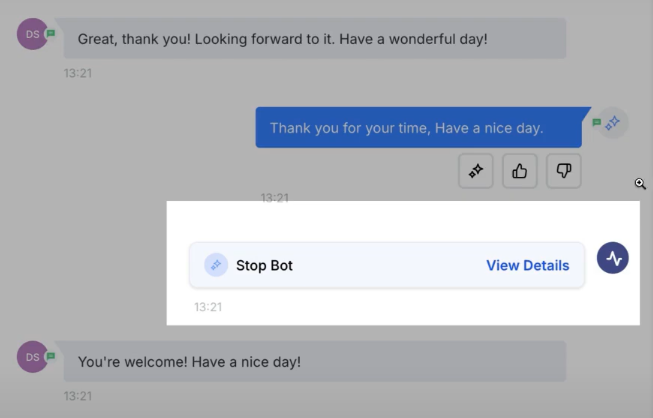
Task: Click the dark blue activity pulse icon
Action: coord(613,258)
